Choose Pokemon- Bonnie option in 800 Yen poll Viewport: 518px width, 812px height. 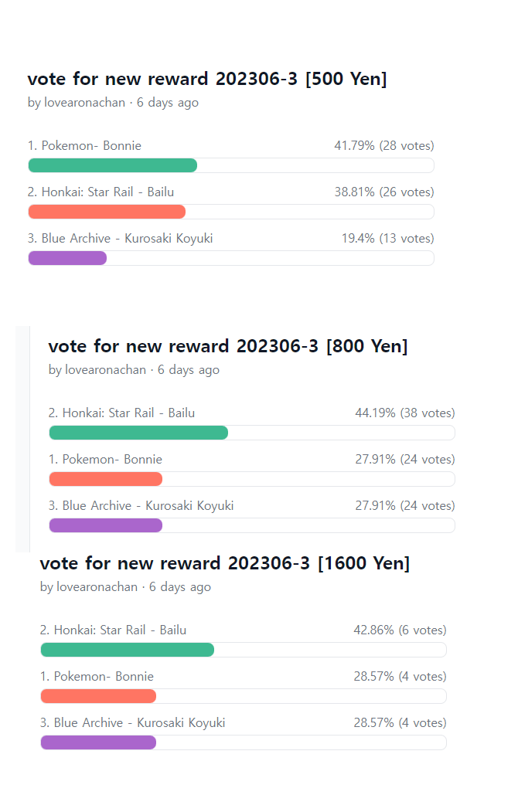point(105,460)
